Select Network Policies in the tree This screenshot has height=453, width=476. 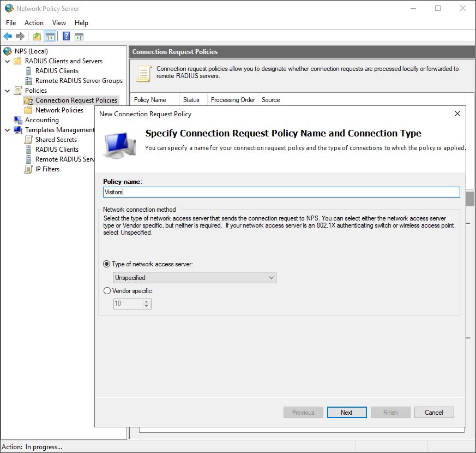point(59,110)
